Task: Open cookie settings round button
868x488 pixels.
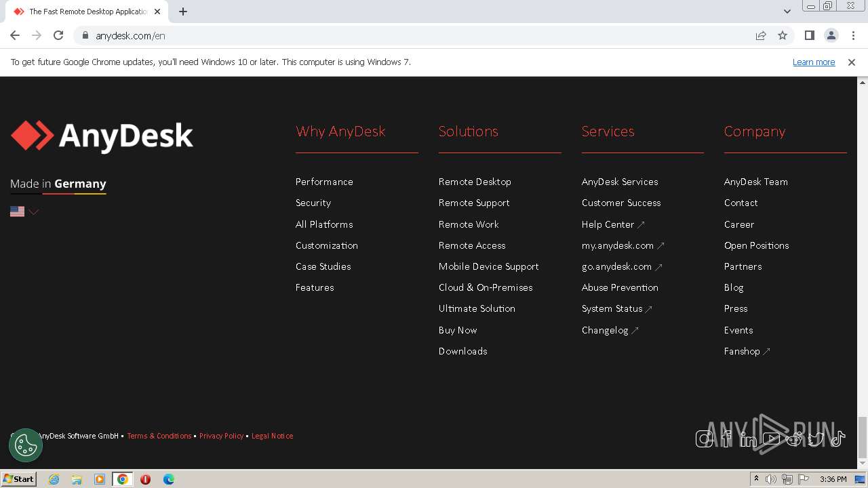Action: (26, 445)
